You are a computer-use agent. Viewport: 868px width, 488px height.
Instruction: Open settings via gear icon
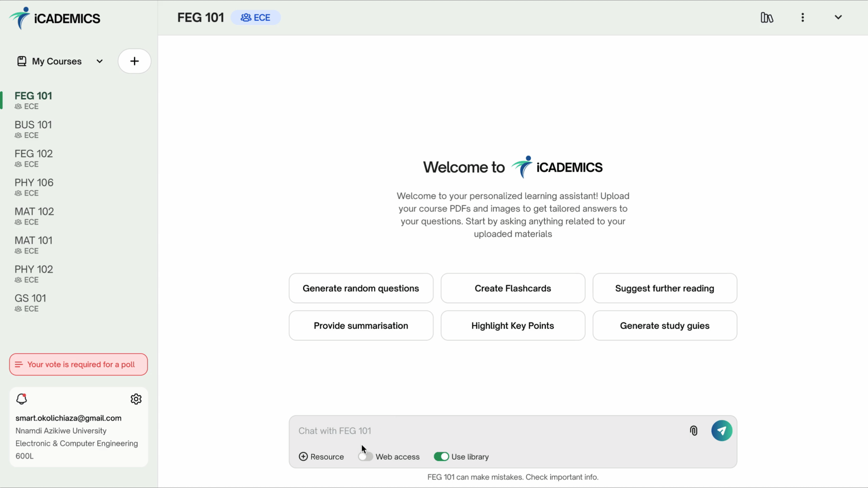136,399
